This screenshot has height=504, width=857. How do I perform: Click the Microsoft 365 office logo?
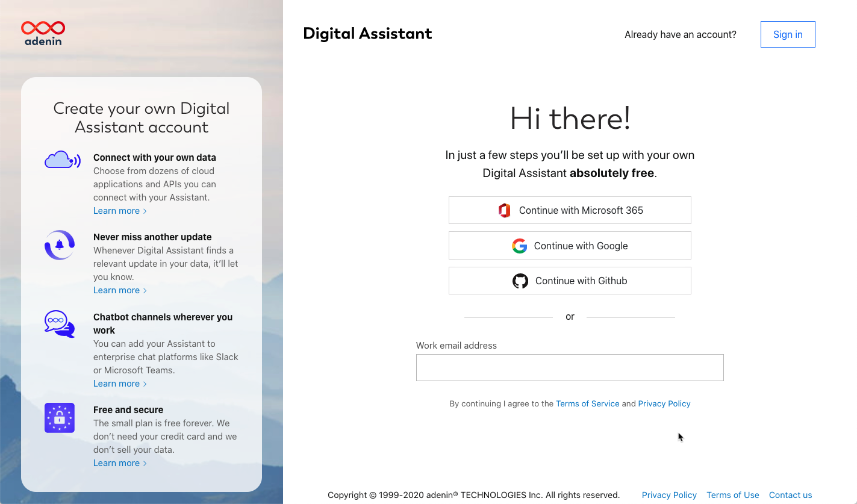coord(505,210)
